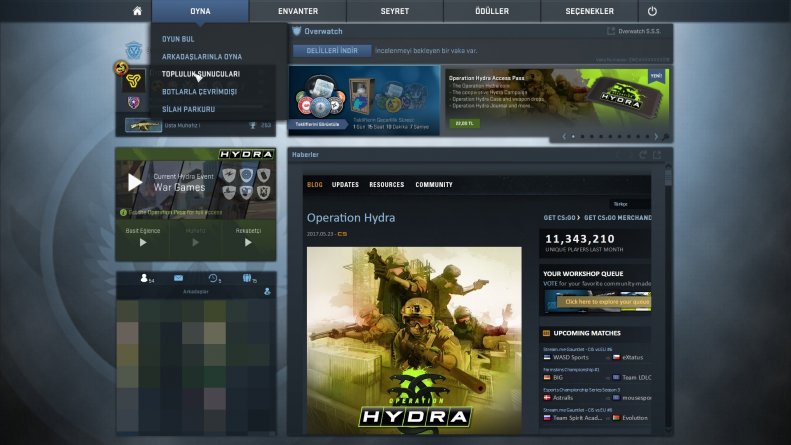Open the group lobby icon in friends panel
The width and height of the screenshot is (791, 445).
248,278
